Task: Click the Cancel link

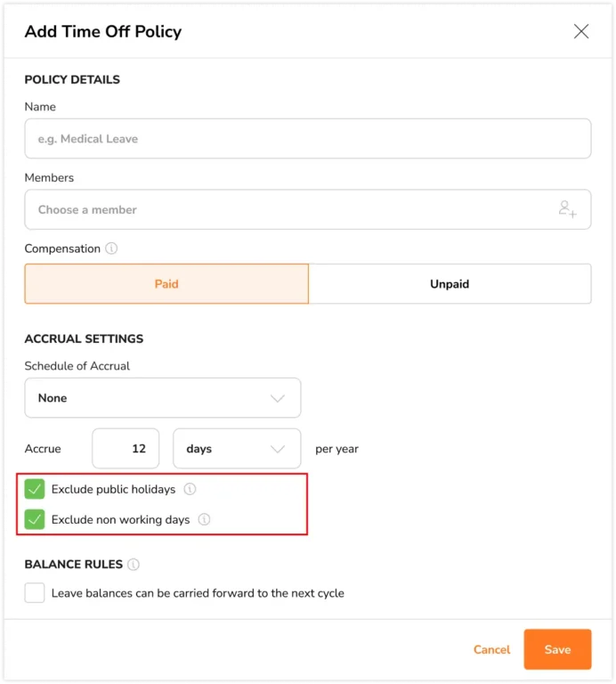Action: [x=491, y=649]
